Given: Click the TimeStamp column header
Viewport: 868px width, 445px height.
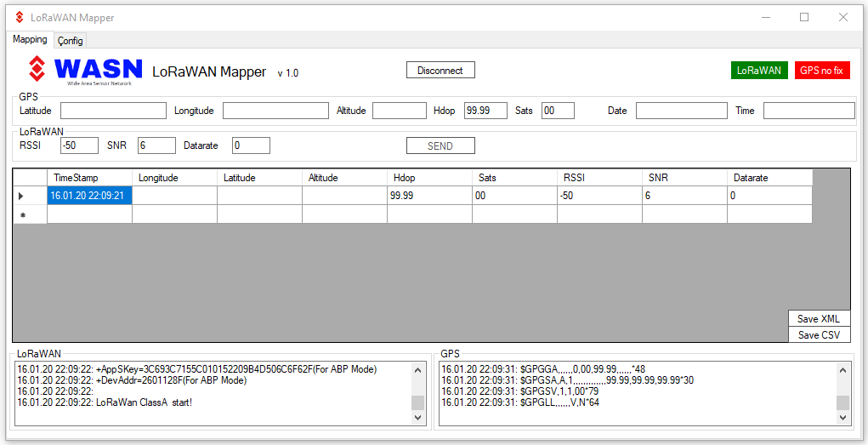Looking at the screenshot, I should click(89, 177).
